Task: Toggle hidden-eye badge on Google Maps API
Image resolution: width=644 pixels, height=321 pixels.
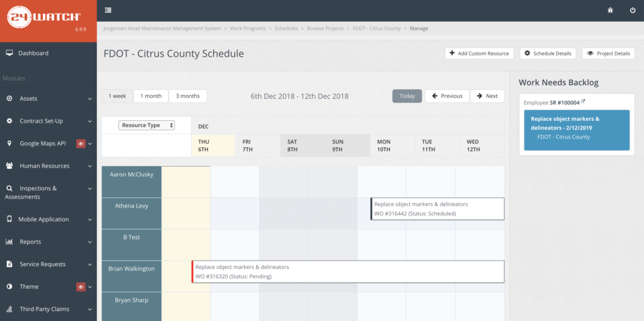Action: [x=81, y=144]
